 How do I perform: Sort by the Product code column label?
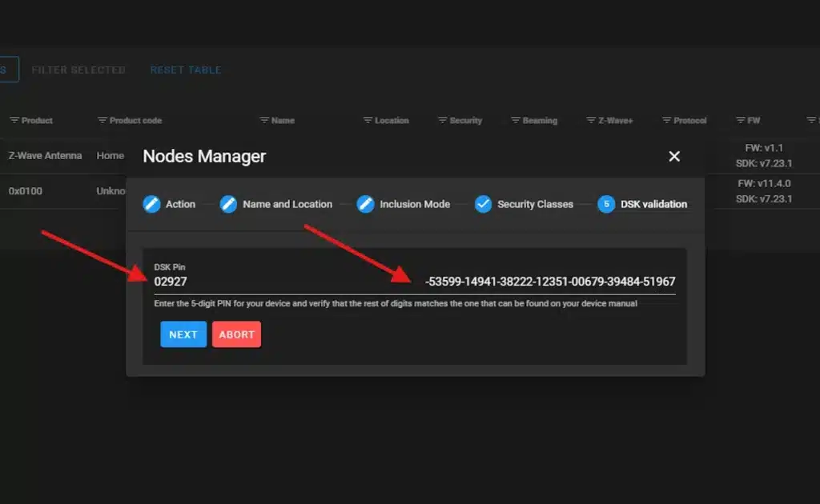click(135, 121)
